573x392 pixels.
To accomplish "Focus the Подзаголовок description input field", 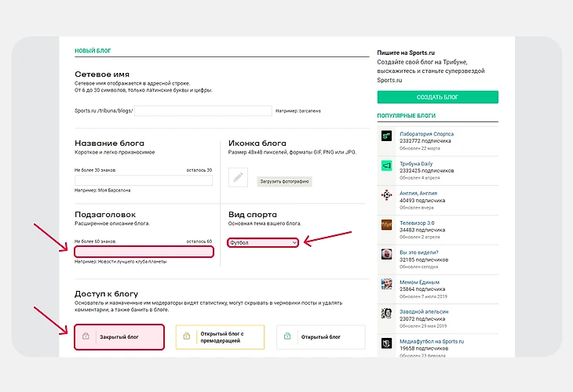I will (144, 252).
